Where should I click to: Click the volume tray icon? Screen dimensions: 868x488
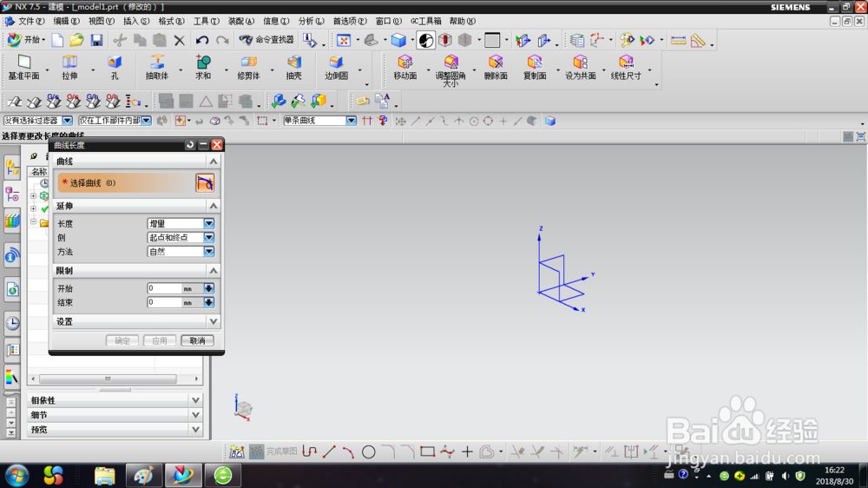(785, 476)
